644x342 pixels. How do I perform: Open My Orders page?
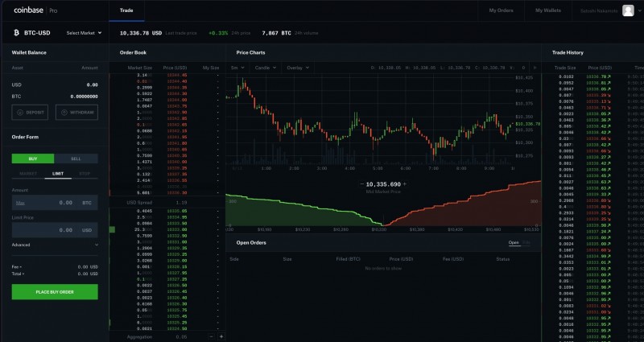501,10
